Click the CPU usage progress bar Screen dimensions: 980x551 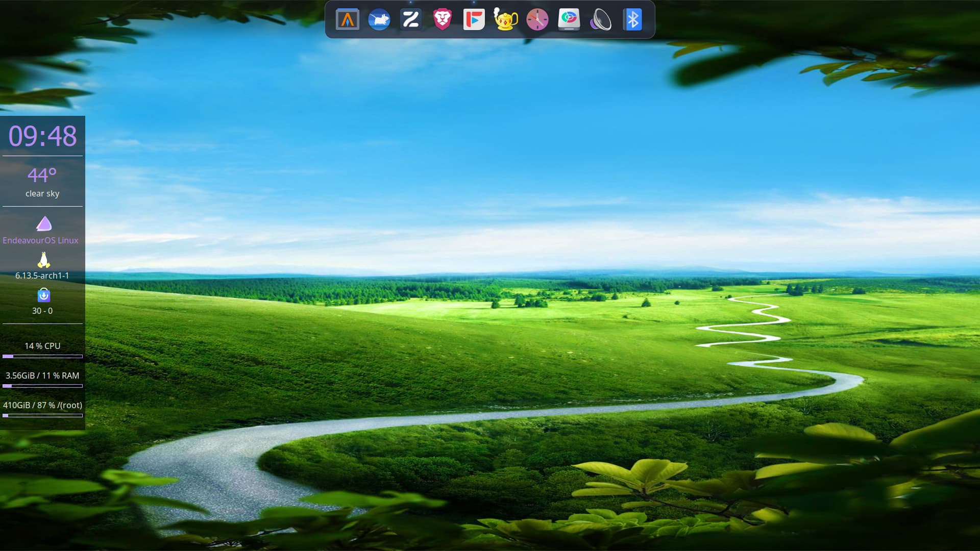tap(42, 356)
